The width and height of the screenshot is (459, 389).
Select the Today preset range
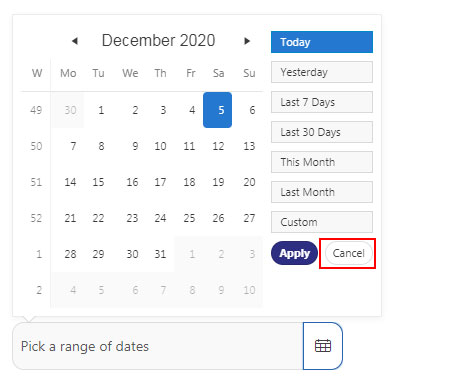tap(322, 42)
